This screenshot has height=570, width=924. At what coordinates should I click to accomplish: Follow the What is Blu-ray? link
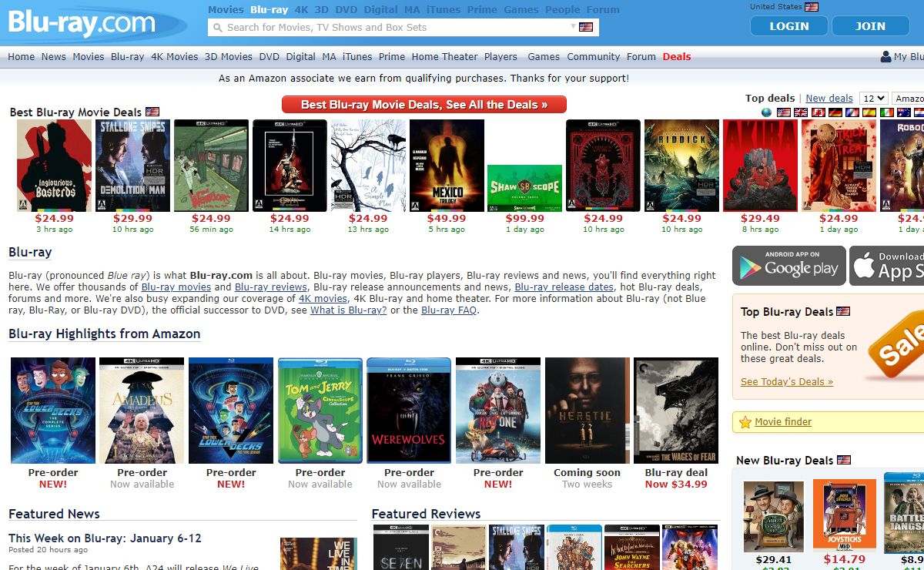[x=349, y=310]
